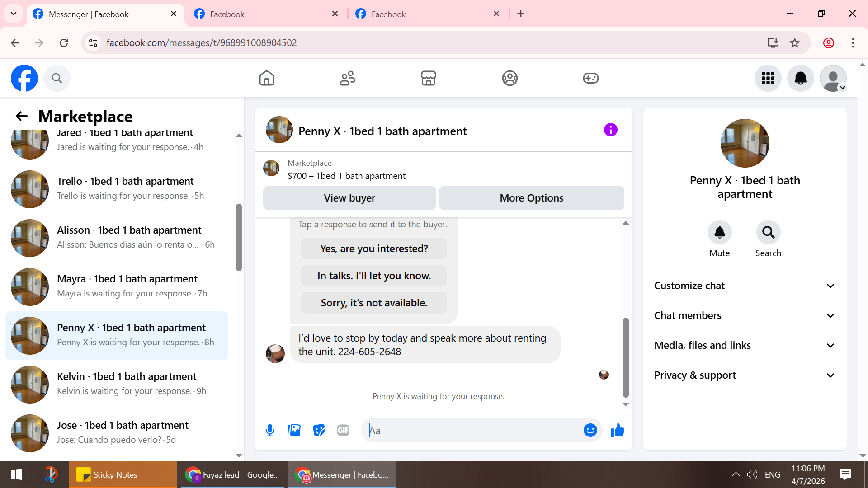Screen dimensions: 868x488
Task: Open the emoji picker in message box
Action: pos(590,431)
